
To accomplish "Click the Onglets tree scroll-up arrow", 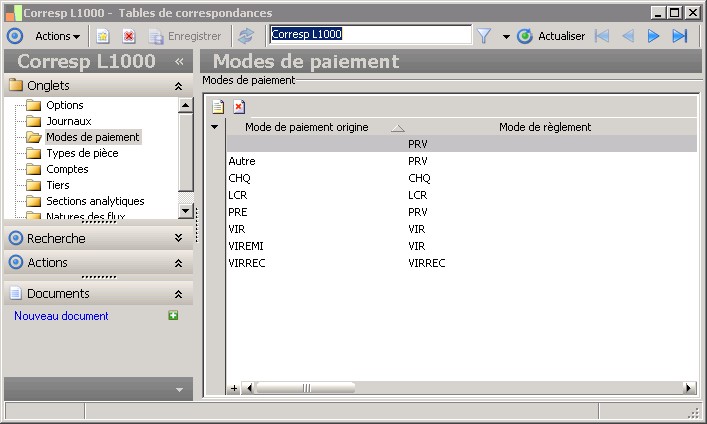I will [x=186, y=106].
